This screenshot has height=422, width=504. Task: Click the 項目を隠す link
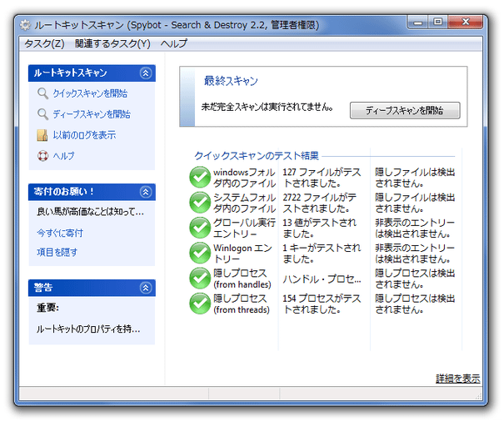(x=57, y=253)
